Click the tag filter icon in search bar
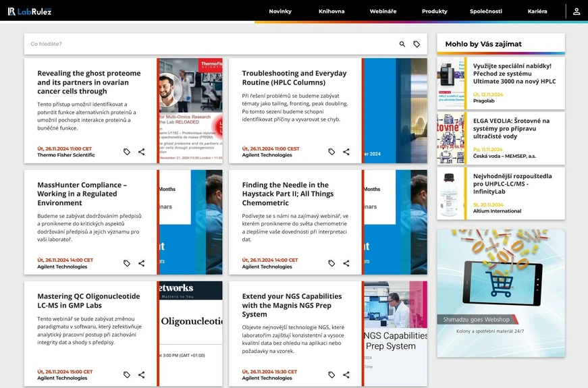Viewport: 588px width, 388px height. pyautogui.click(x=417, y=45)
